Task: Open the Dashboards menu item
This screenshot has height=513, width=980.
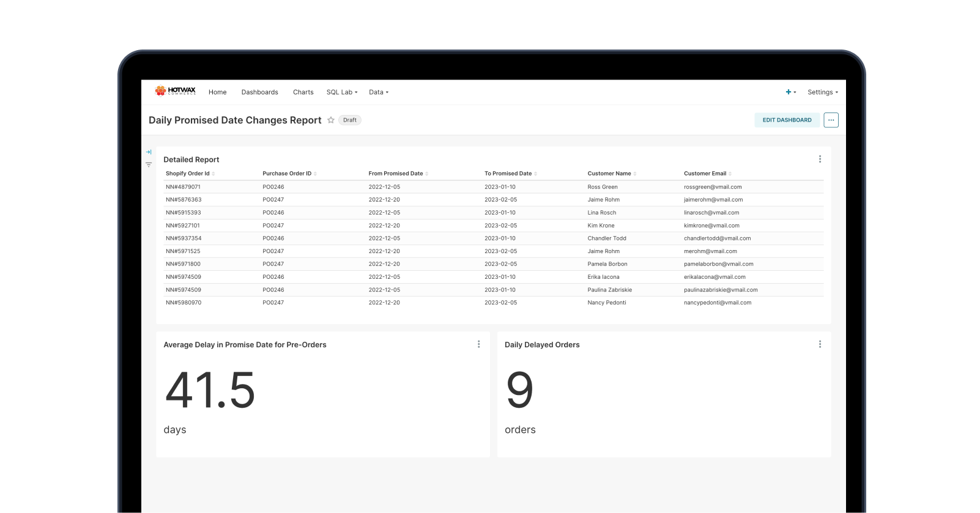Action: tap(260, 92)
